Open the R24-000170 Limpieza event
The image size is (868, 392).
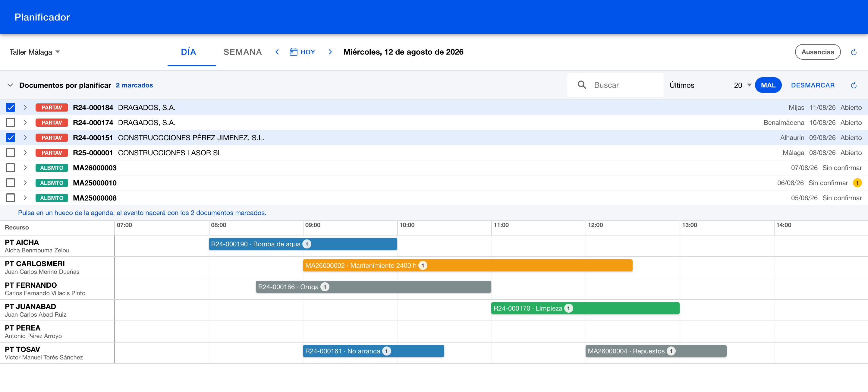tap(585, 308)
